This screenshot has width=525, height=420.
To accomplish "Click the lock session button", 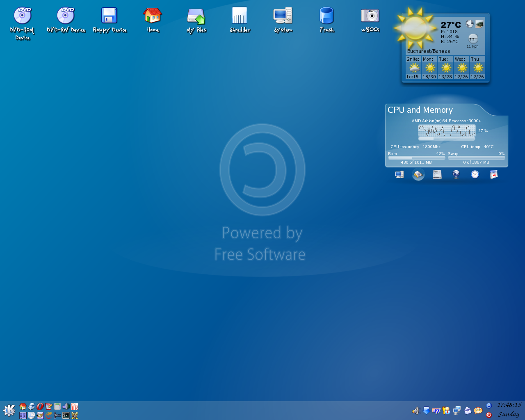I will coord(488,406).
